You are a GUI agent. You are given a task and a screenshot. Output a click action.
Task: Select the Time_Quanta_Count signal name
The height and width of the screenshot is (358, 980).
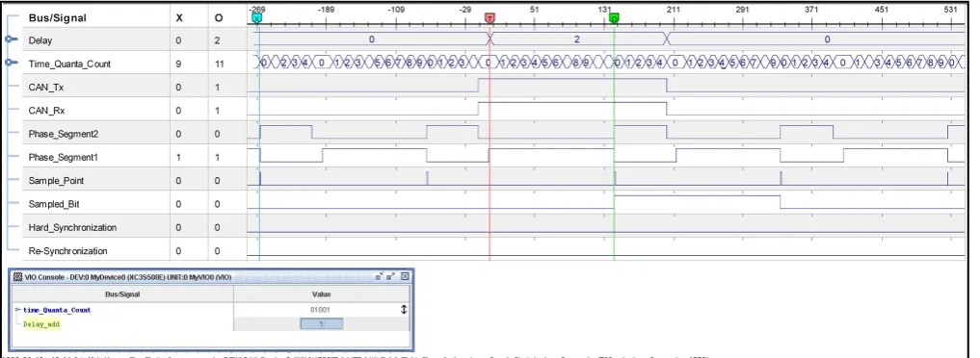point(69,64)
